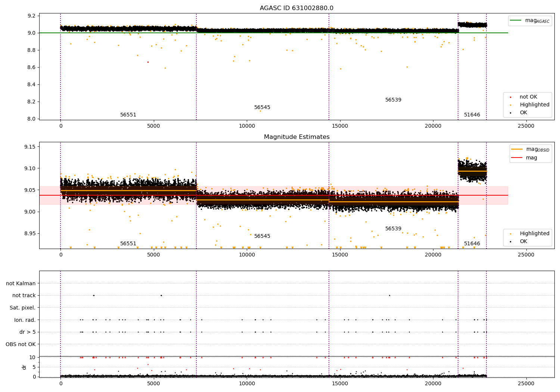
Task: Click the 10 tick on dr axis
Action: click(x=32, y=357)
